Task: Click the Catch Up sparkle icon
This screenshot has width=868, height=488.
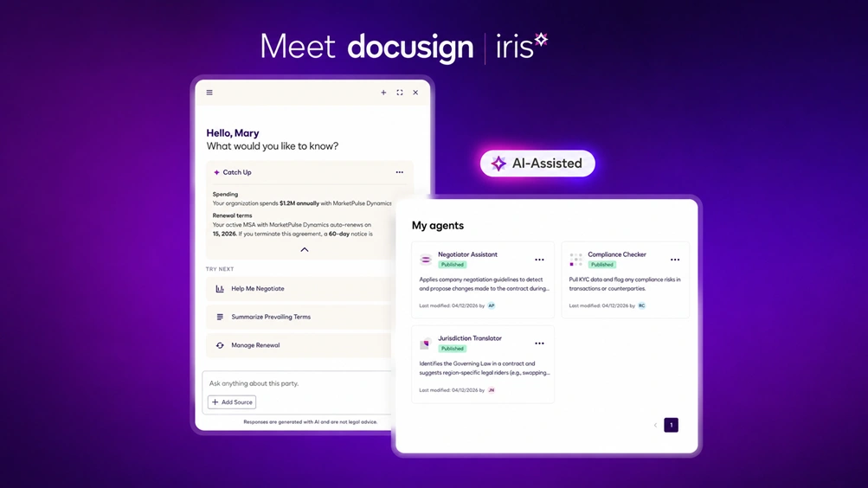Action: coord(216,172)
